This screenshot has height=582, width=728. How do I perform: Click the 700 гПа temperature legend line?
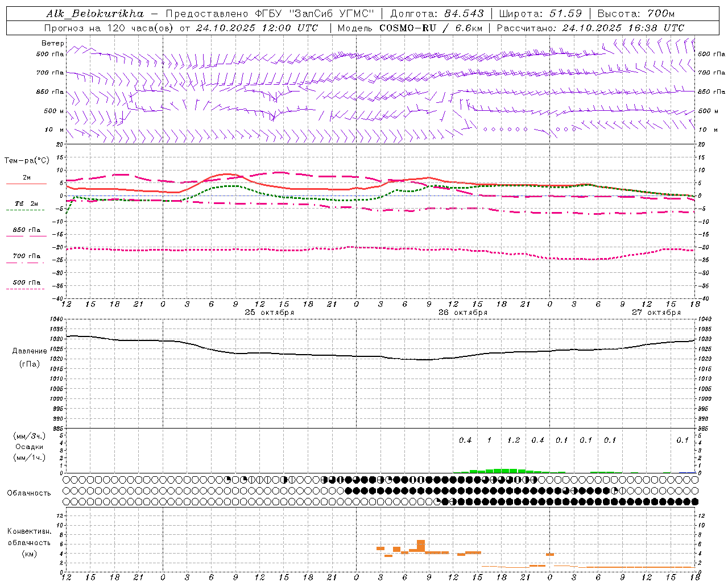pos(26,262)
